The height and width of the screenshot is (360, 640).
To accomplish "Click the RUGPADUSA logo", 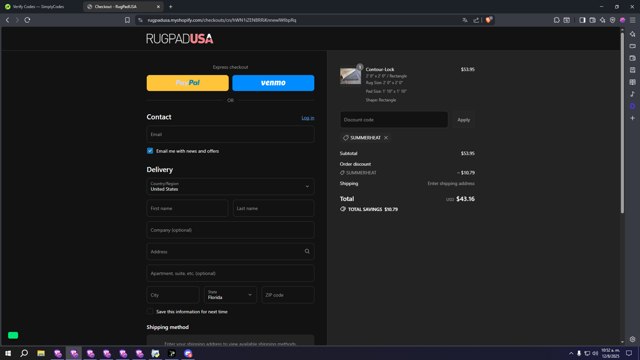I will tap(180, 39).
